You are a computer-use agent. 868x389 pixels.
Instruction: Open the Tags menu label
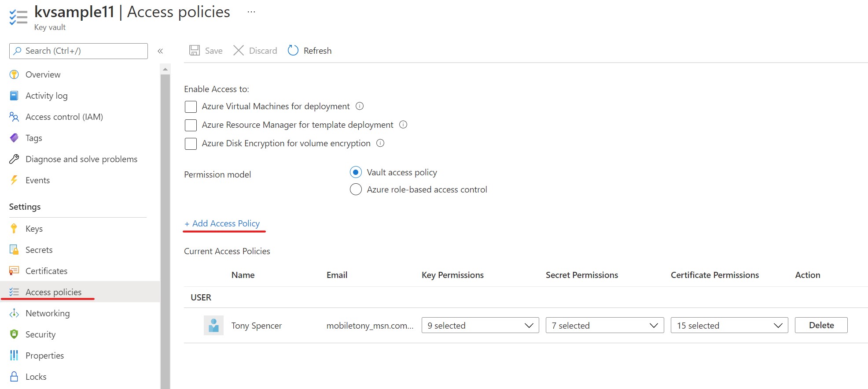[x=33, y=138]
